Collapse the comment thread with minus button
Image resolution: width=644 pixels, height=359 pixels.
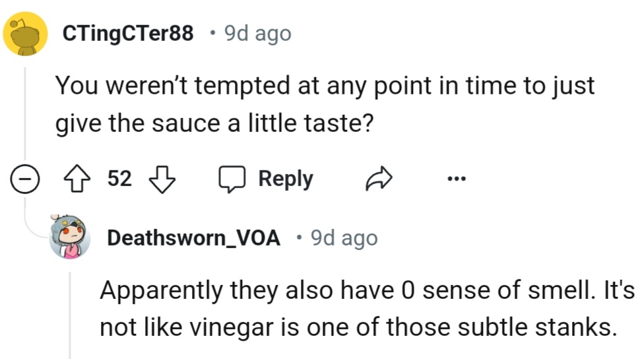pyautogui.click(x=25, y=179)
